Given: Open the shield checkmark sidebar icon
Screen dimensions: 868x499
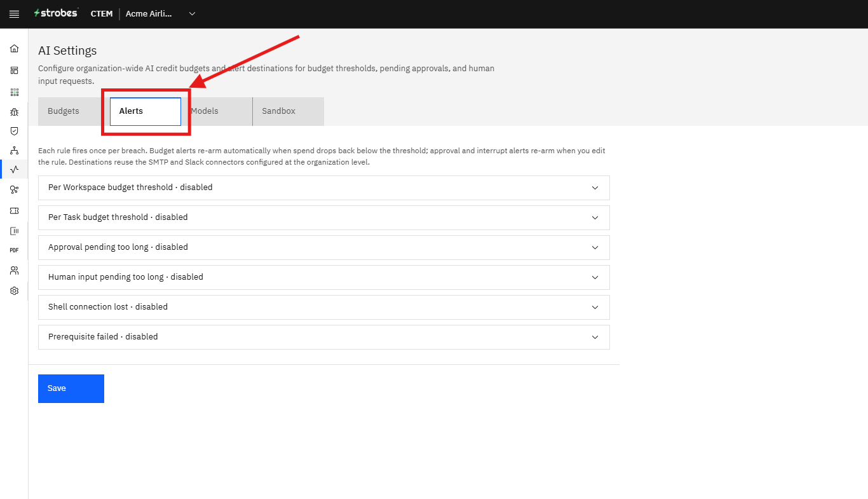Looking at the screenshot, I should tap(14, 131).
